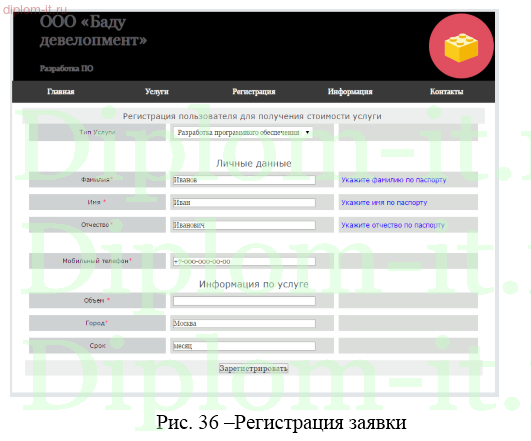This screenshot has width=531, height=441.
Task: Go to the Регистрация menu item
Action: 254,91
